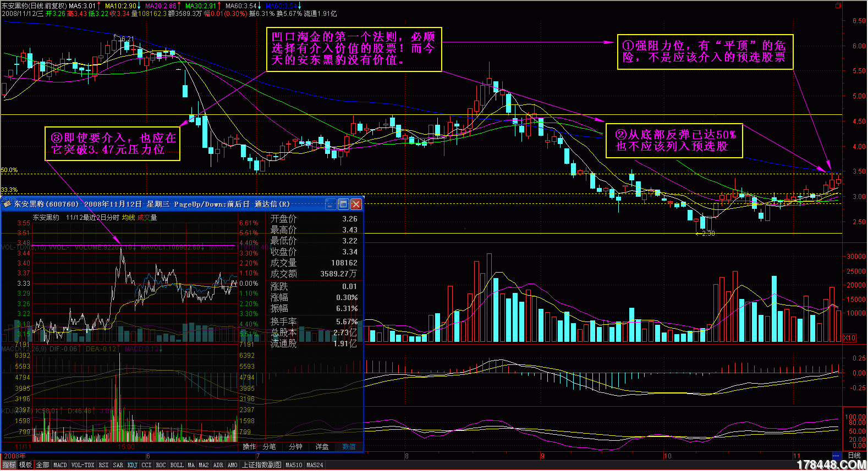Click the 50.0% retracement level label
Screen dimensions: 868x471
pos(9,170)
